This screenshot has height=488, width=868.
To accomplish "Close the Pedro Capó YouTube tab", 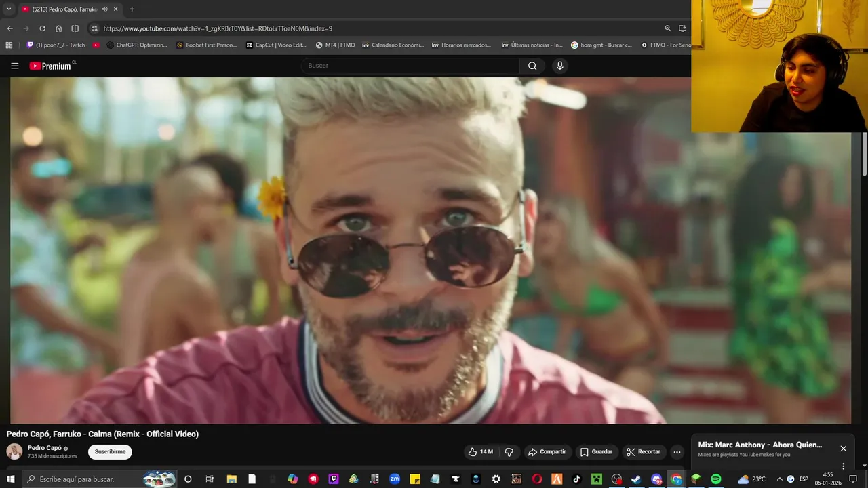I will [x=116, y=9].
